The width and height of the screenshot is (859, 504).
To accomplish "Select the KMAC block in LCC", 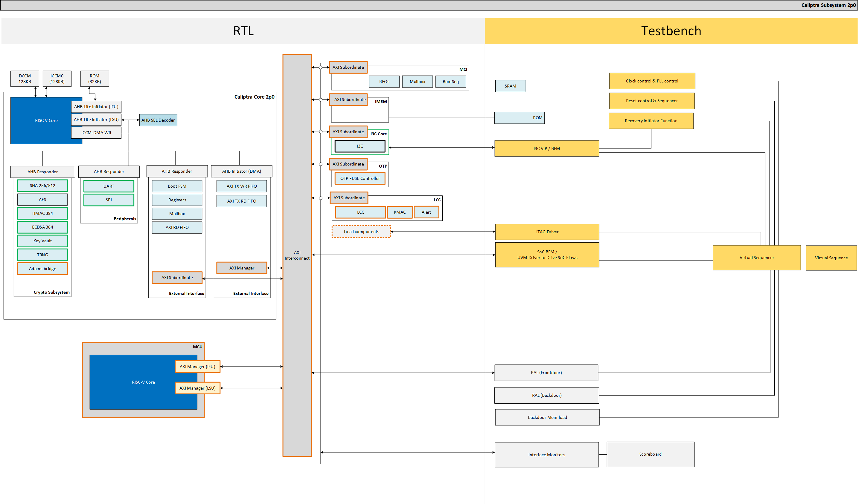I will 400,212.
